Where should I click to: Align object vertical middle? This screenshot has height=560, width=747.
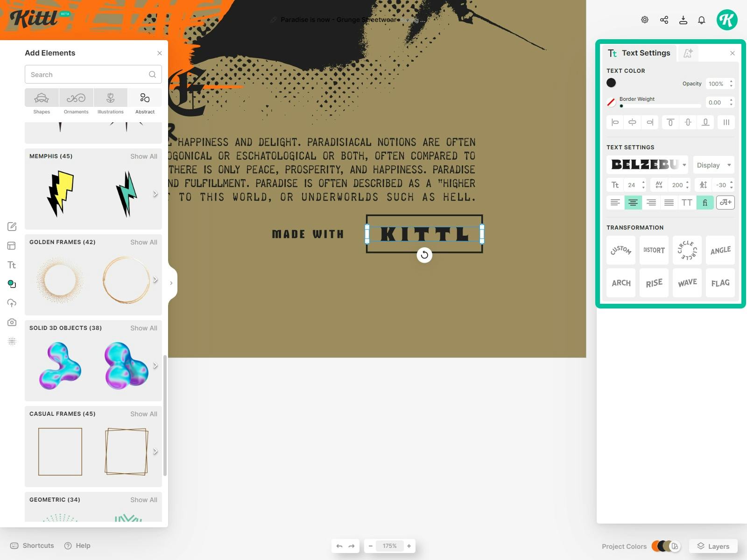coord(688,122)
